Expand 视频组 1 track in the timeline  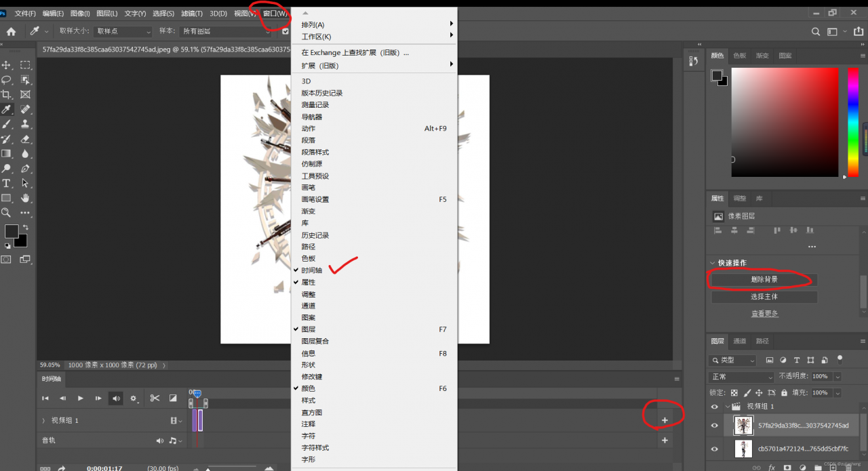coord(43,421)
